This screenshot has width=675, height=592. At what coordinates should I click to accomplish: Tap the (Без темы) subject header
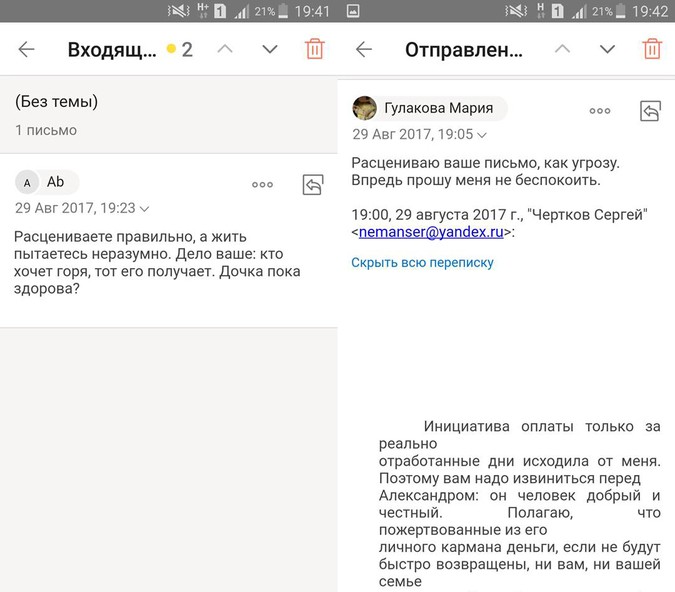(56, 102)
